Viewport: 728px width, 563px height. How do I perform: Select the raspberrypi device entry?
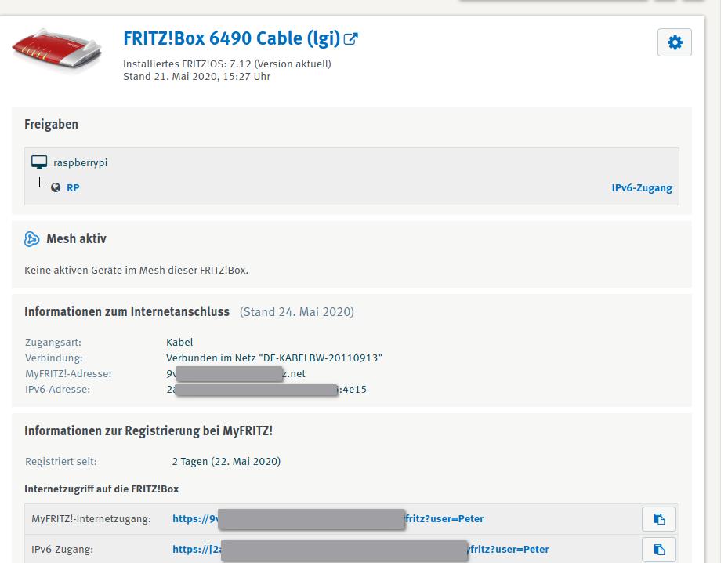tap(80, 163)
